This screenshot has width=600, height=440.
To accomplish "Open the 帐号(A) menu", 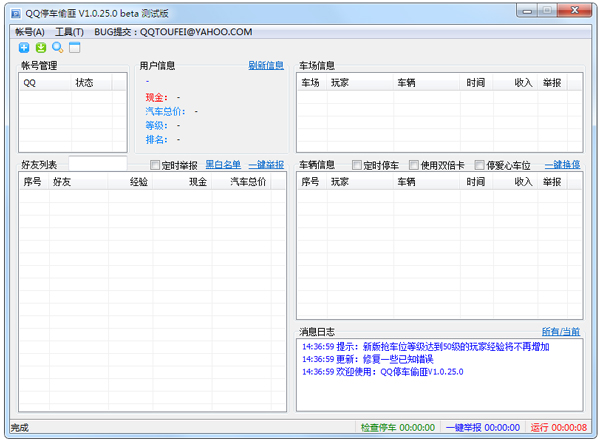I will (30, 32).
